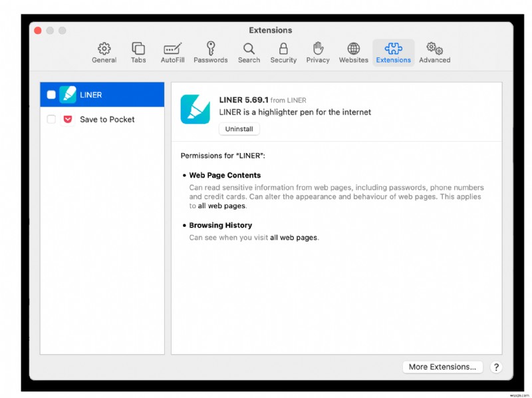Open the Websites globe icon
Screen dimensions: 532x398
coord(354,49)
